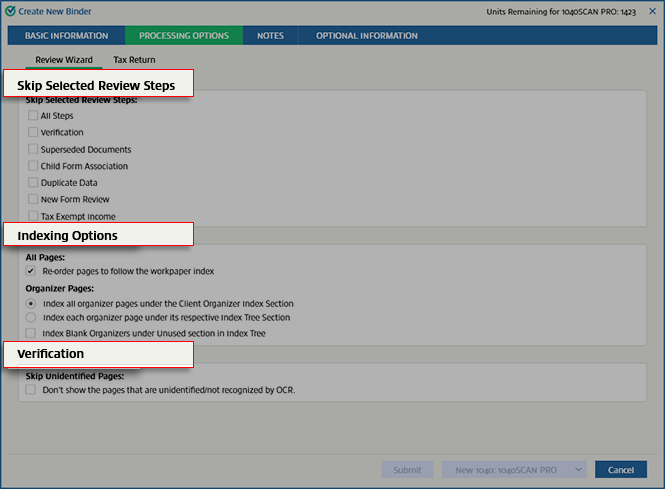Check the Duplicate Data option
Image resolution: width=665 pixels, height=489 pixels.
33,183
